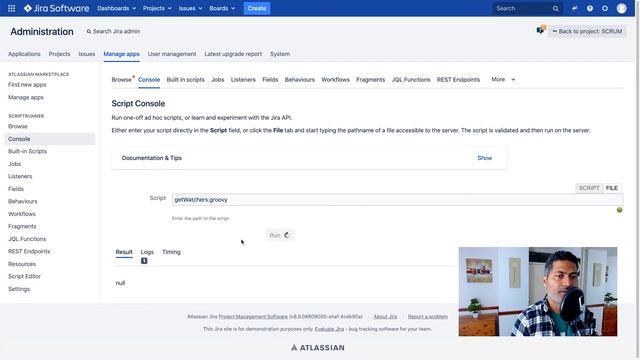Show the Documentation & Tips section
Image resolution: width=640 pixels, height=360 pixels.
coord(484,158)
